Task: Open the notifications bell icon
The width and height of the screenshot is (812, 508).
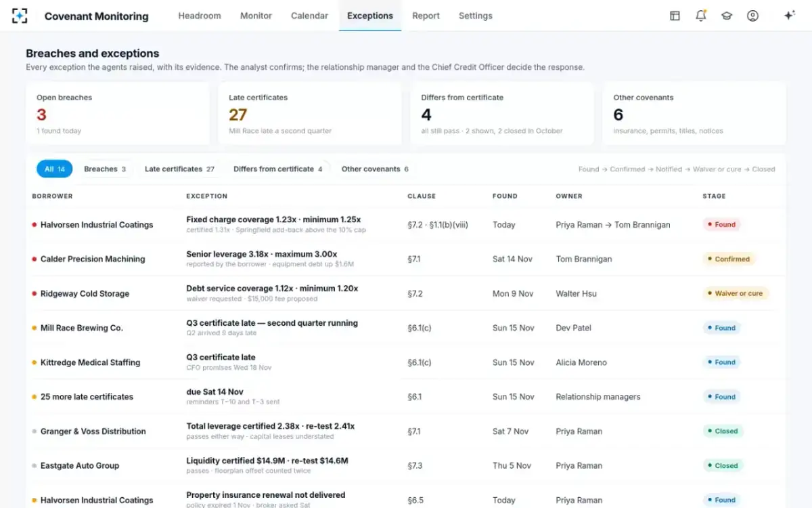Action: [x=701, y=16]
